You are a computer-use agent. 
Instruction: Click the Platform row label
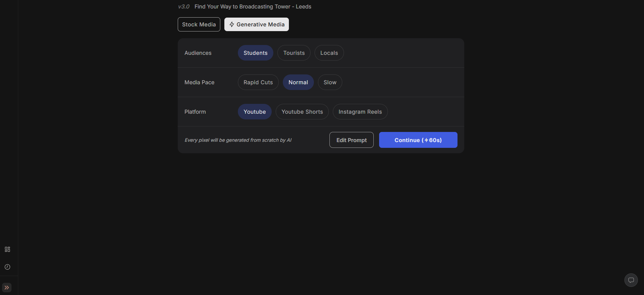pos(195,112)
